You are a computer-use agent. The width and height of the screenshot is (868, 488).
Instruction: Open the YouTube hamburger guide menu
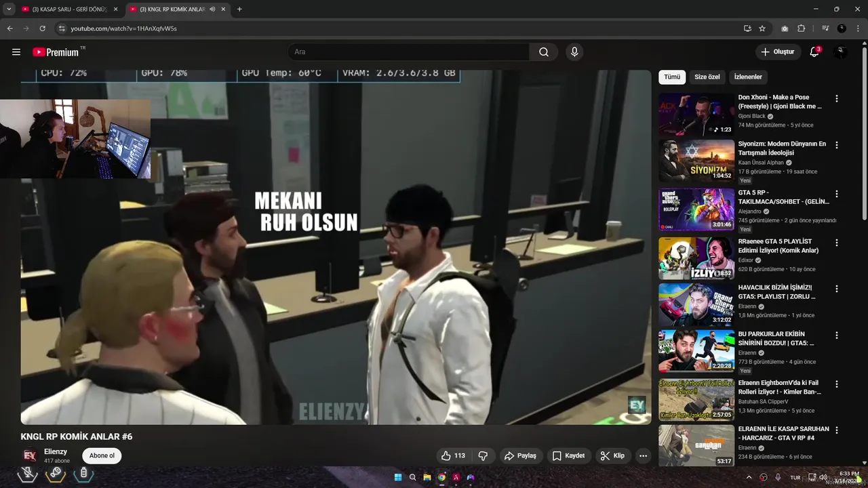pyautogui.click(x=16, y=52)
